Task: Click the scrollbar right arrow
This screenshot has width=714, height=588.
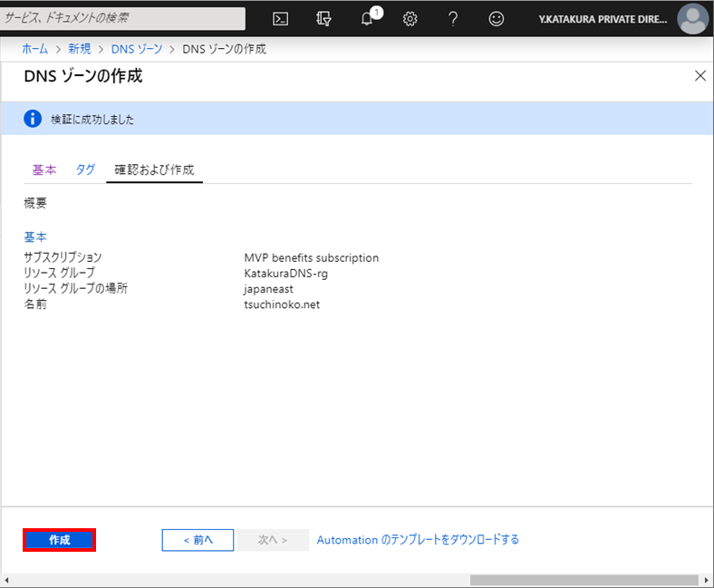Action: coord(706,580)
